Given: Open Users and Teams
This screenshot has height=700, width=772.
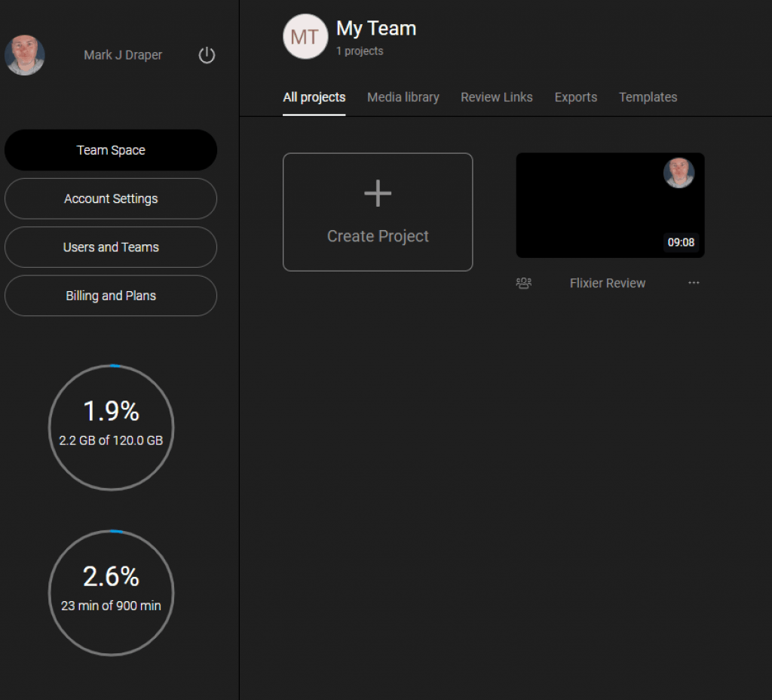Looking at the screenshot, I should point(111,247).
